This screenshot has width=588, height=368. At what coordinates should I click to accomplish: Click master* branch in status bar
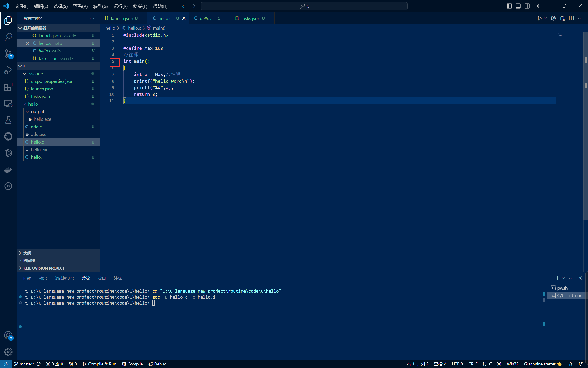coord(24,364)
